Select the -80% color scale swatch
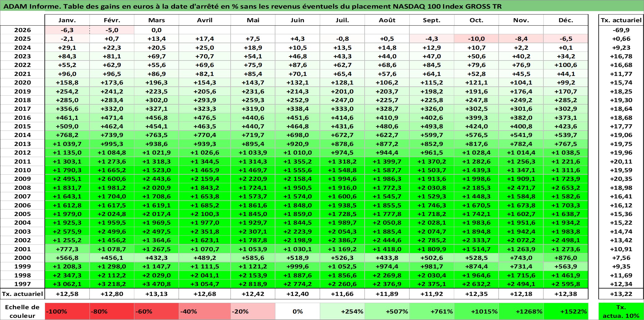Screen dimensions: 644x320 point(112,311)
